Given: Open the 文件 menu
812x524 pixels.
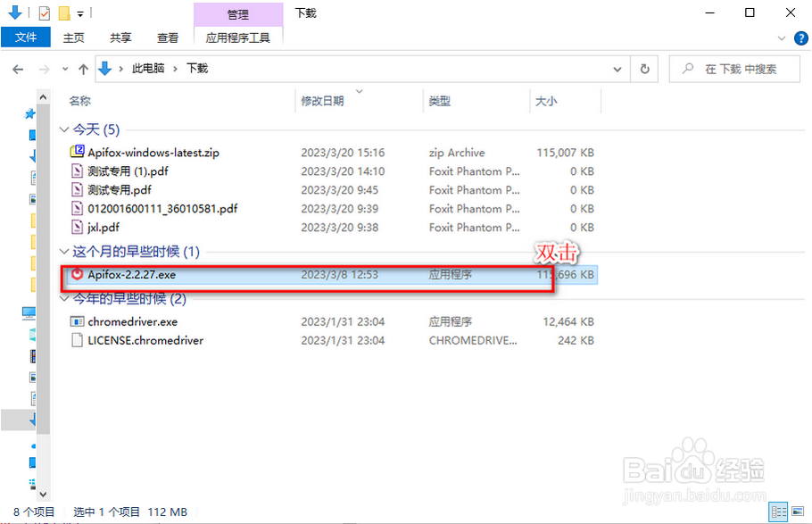Looking at the screenshot, I should (x=26, y=37).
